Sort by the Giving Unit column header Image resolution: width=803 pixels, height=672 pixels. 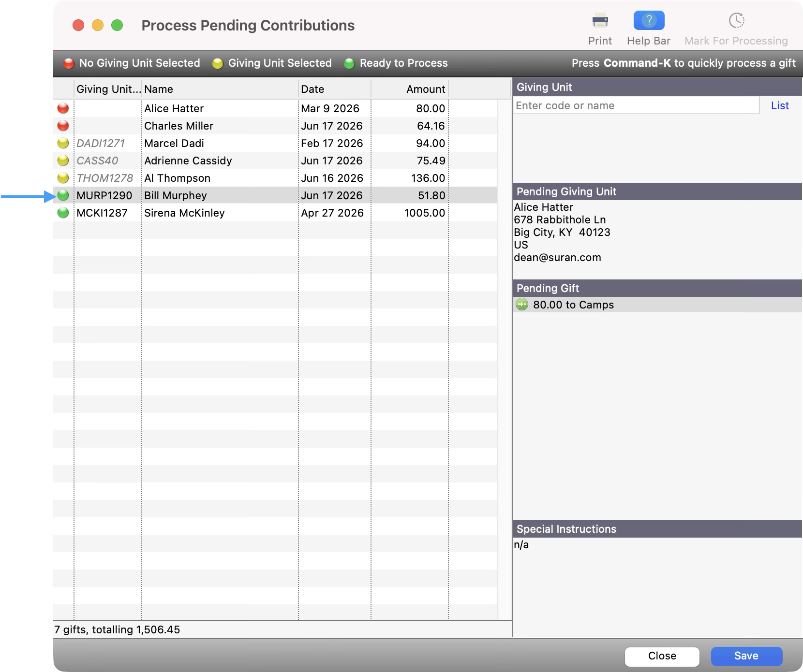point(108,89)
